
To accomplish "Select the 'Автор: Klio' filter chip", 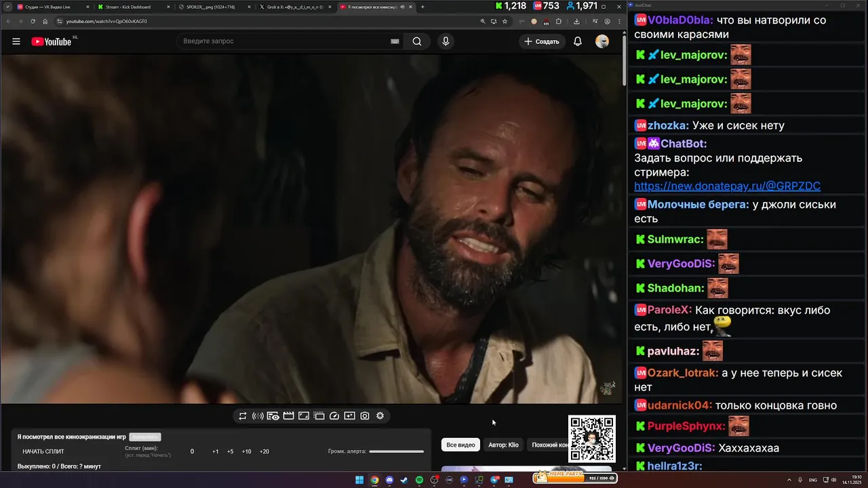I will pyautogui.click(x=503, y=445).
